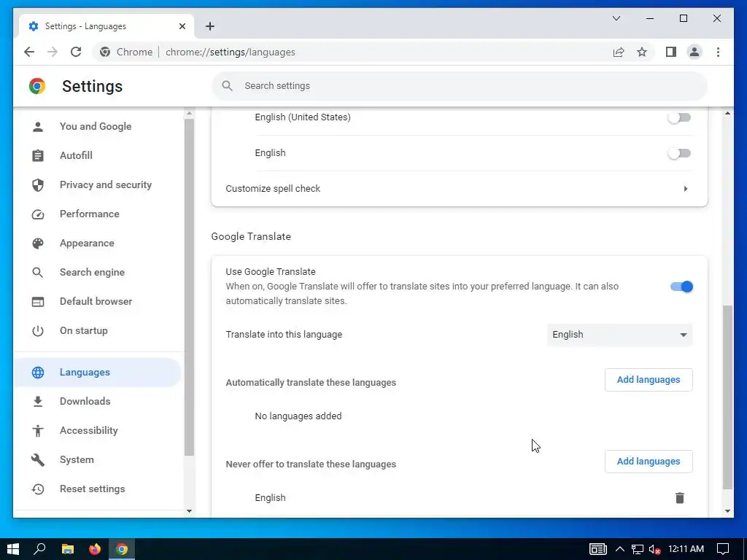
Task: Open Windows taskbar search
Action: click(39, 549)
